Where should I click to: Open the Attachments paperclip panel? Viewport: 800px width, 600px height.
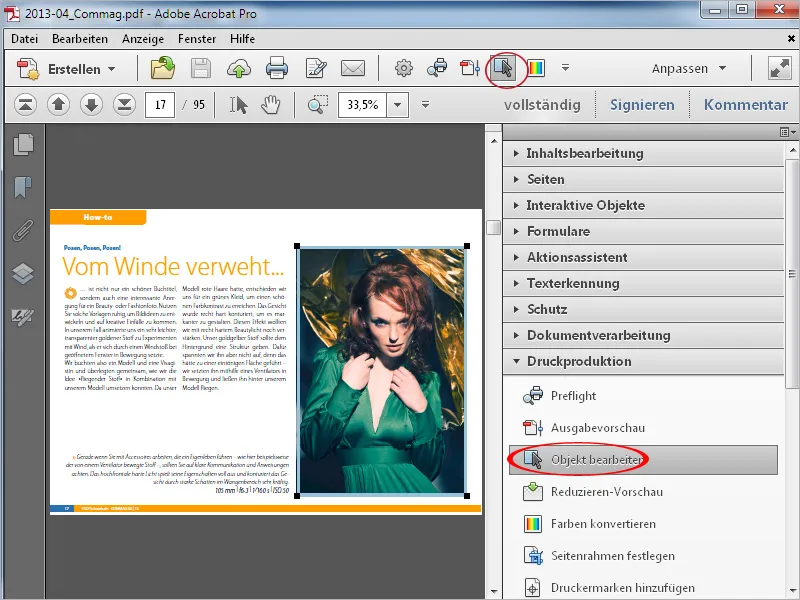pos(23,231)
